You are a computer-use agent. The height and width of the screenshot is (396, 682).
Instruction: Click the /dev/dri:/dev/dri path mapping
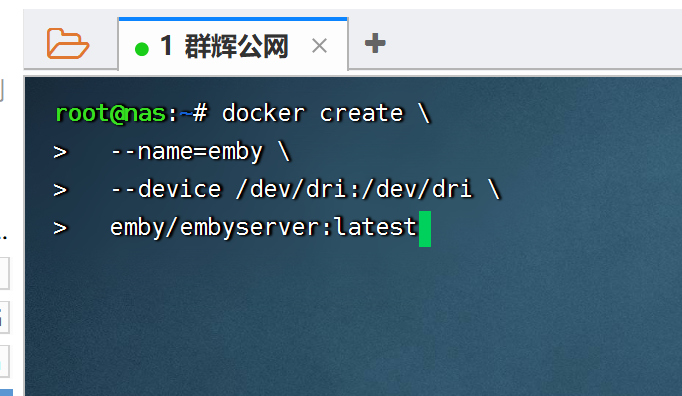354,189
